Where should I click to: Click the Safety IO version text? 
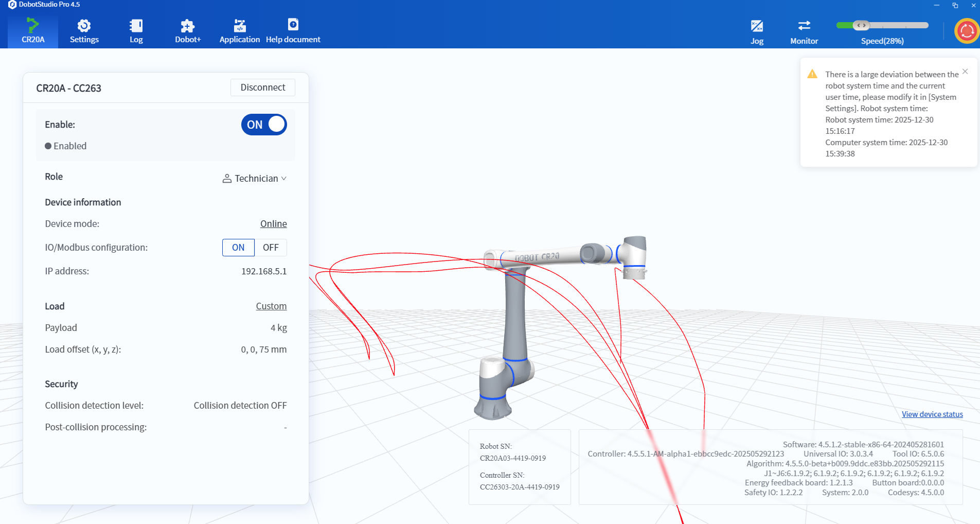(773, 493)
